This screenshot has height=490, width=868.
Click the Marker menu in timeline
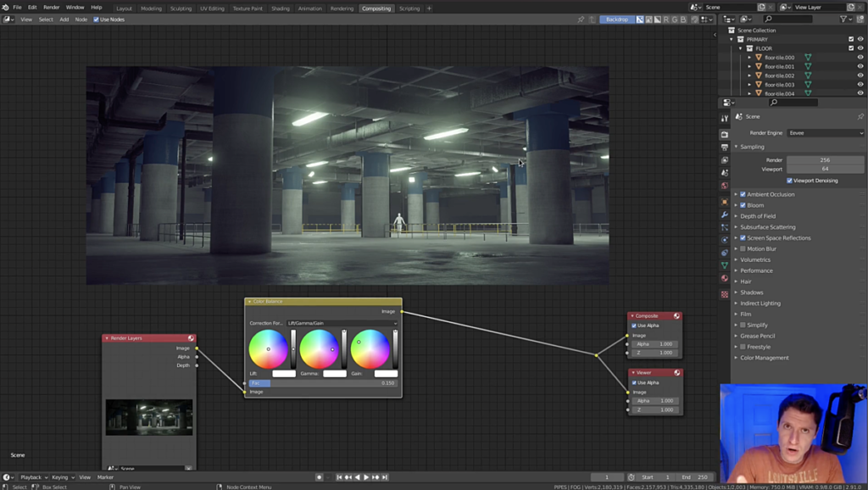click(x=105, y=477)
